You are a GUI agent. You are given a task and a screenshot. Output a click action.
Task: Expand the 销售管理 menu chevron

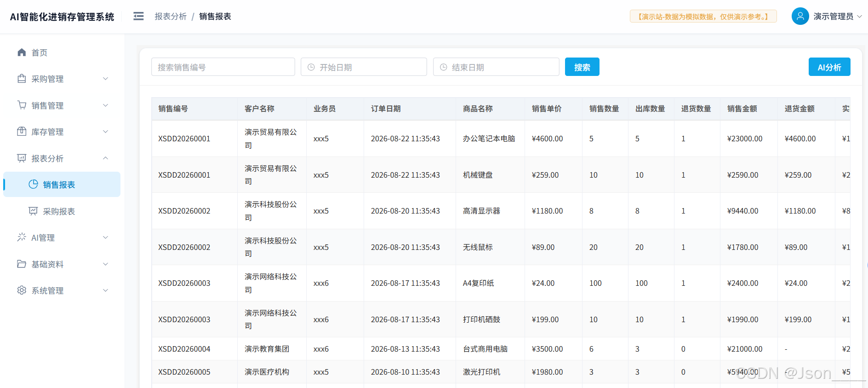105,105
